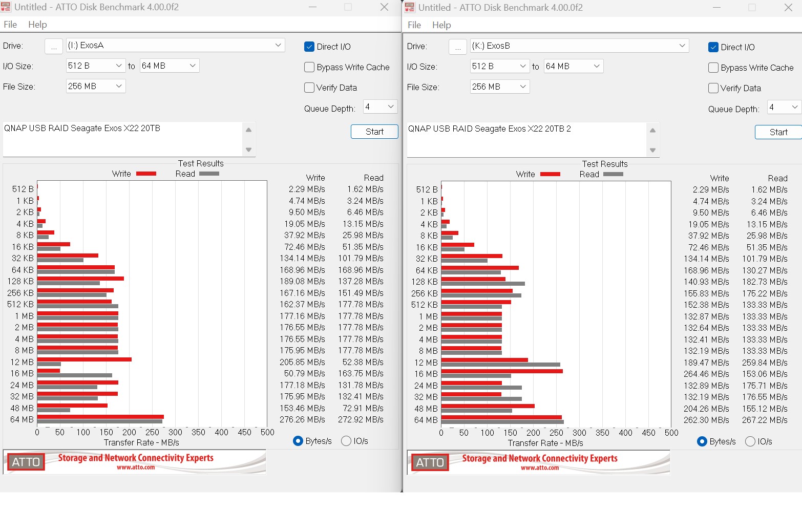Click Start in the ExosA window
The width and height of the screenshot is (802, 532).
tap(374, 132)
